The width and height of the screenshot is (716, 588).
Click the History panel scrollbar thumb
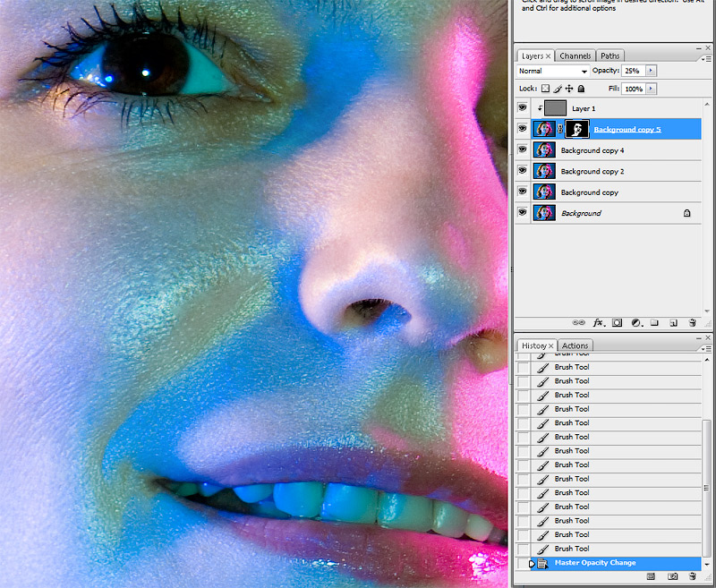[x=706, y=488]
